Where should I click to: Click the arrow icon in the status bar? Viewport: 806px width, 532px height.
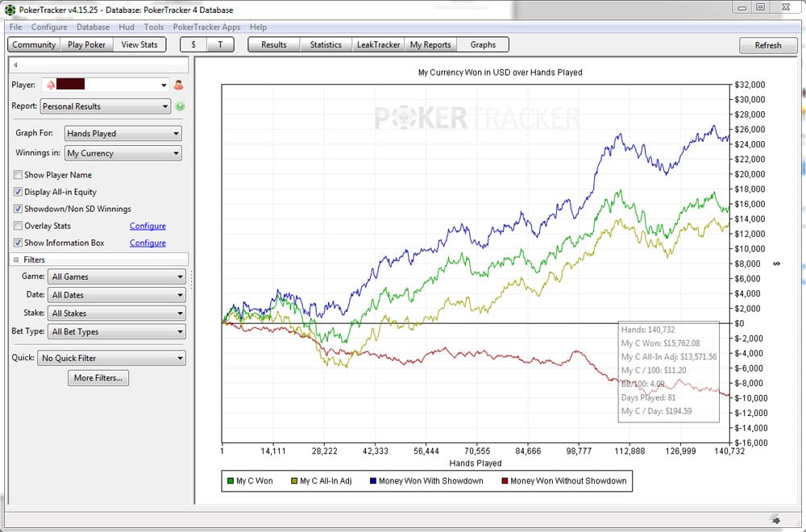pyautogui.click(x=776, y=519)
